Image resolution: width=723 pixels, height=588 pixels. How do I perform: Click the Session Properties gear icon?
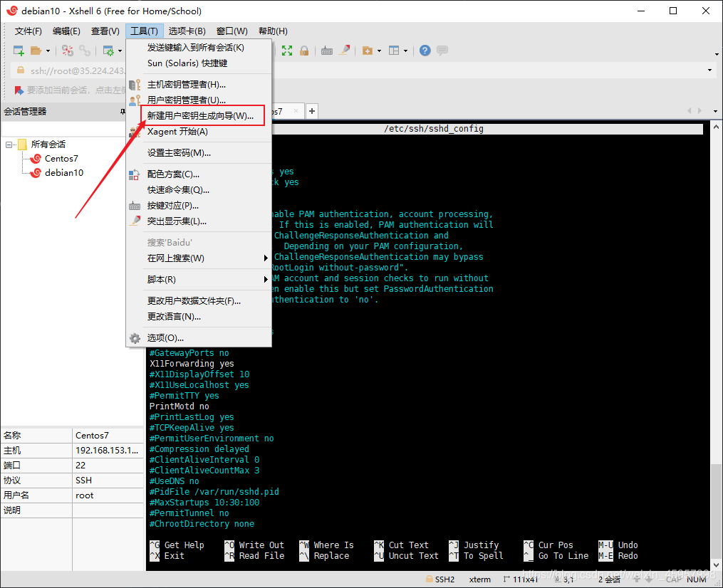coord(108,51)
